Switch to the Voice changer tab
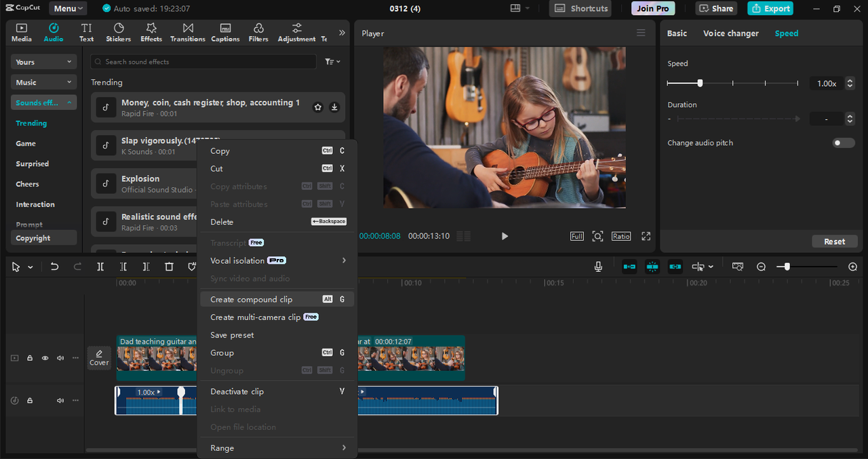The height and width of the screenshot is (459, 868). click(730, 33)
